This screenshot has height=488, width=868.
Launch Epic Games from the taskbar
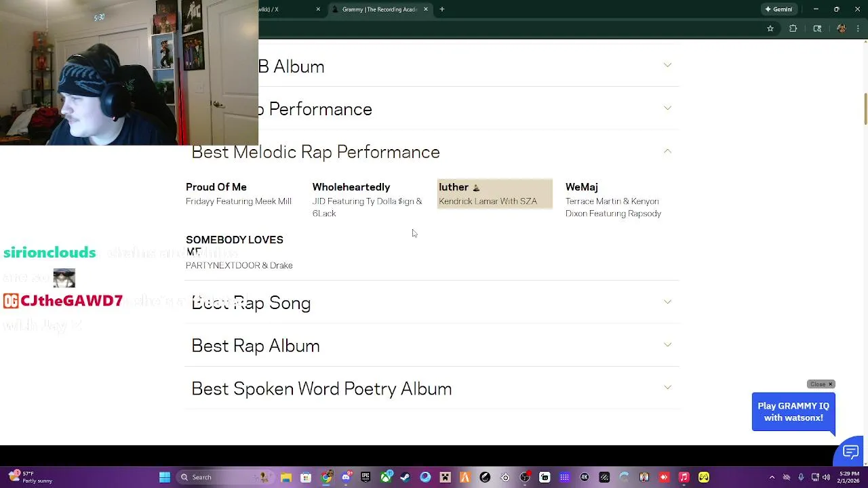(x=366, y=477)
